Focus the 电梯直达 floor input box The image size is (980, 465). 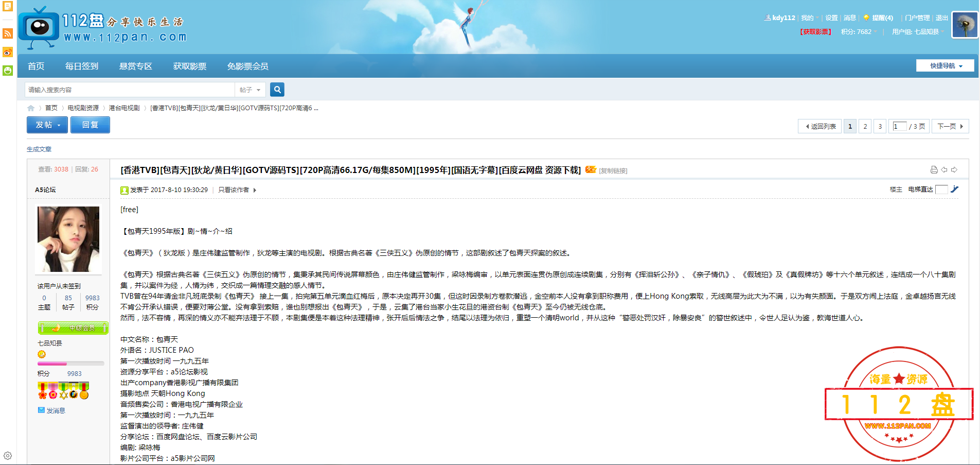[941, 190]
